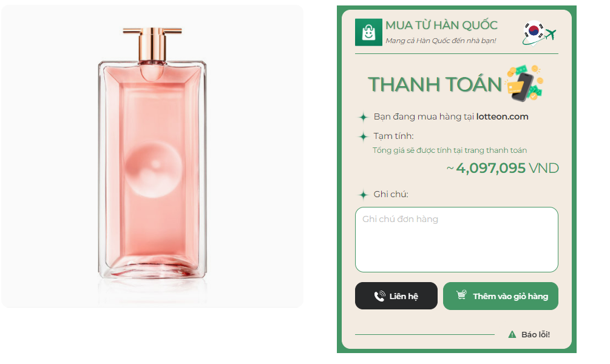The image size is (610, 364).
Task: Click the phone and card payment illustration
Action: (524, 83)
